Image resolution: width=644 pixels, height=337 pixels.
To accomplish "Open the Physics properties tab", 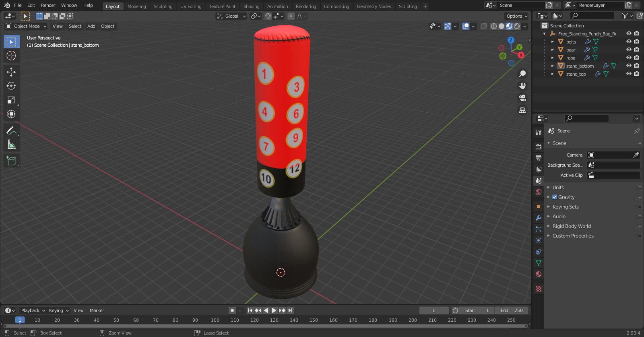I will 539,240.
